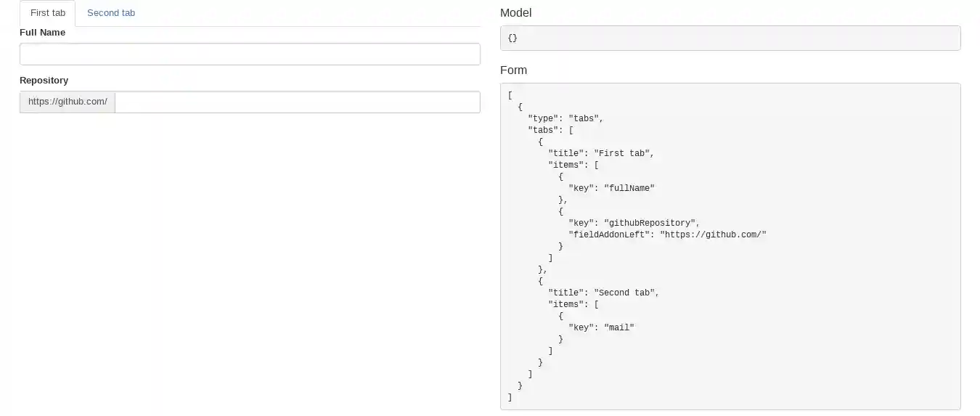Click the "fieldAddonLeft" JSON line
The width and height of the screenshot is (980, 416).
(x=667, y=234)
